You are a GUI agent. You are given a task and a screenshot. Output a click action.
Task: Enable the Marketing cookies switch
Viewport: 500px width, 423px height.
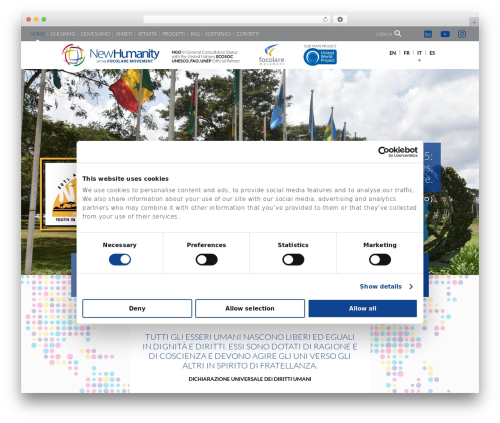380,260
